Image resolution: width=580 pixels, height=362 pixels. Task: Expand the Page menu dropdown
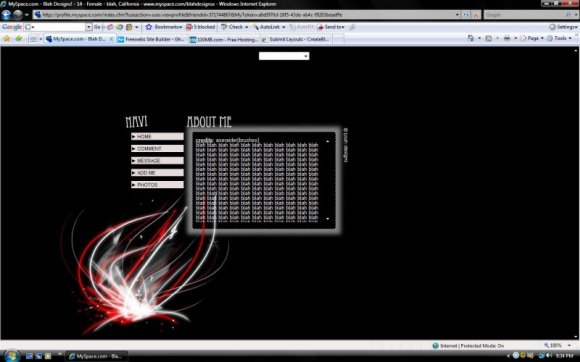click(533, 38)
